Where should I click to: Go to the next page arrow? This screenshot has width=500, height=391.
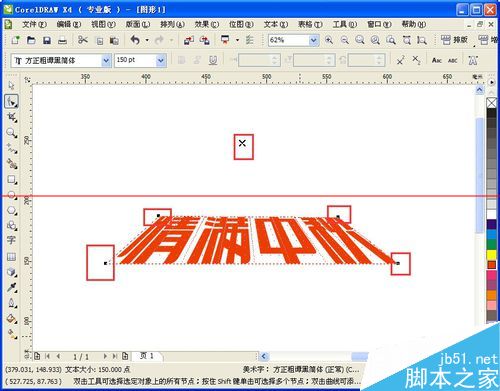105,356
